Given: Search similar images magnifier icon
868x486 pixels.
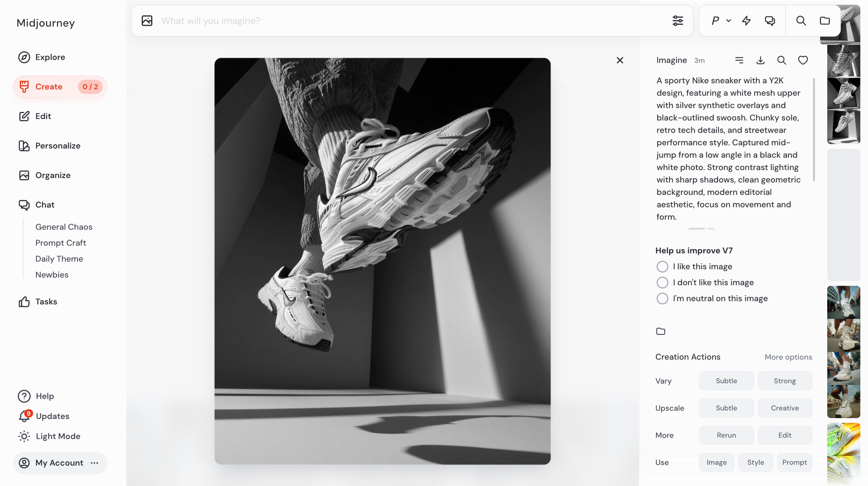Looking at the screenshot, I should tap(781, 60).
